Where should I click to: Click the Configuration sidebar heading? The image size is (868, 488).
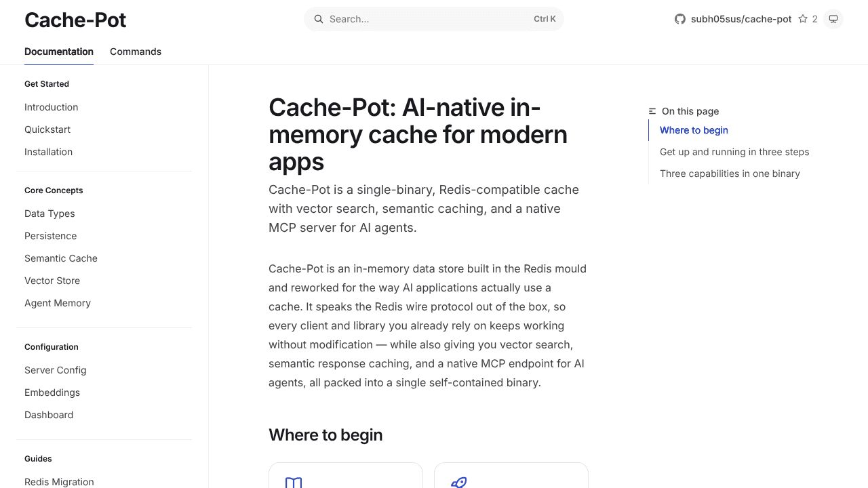(52, 347)
